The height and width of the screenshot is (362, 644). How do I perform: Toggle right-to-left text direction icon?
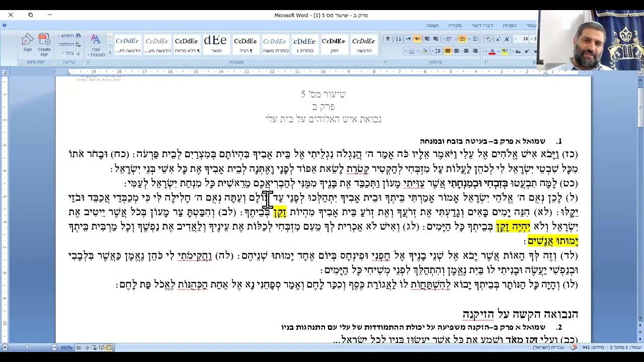(x=418, y=39)
